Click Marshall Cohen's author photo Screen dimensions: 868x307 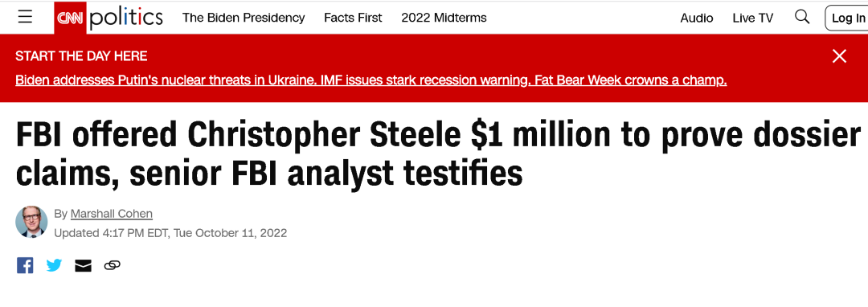(31, 222)
